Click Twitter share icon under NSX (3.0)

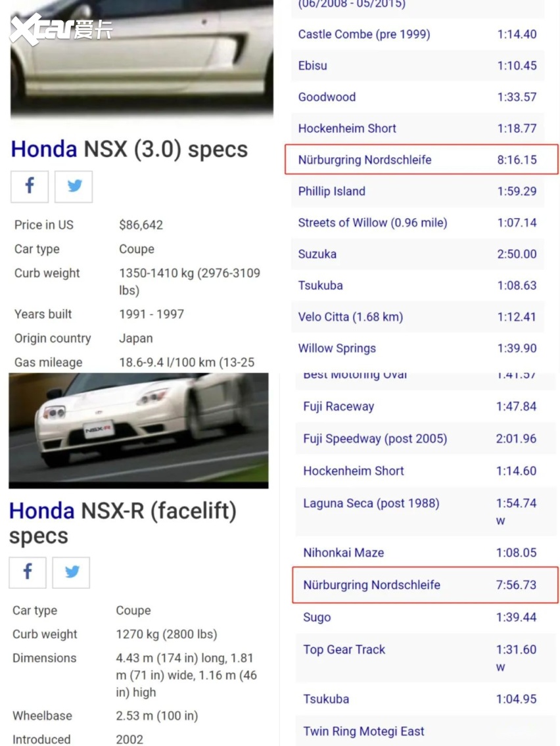(74, 187)
